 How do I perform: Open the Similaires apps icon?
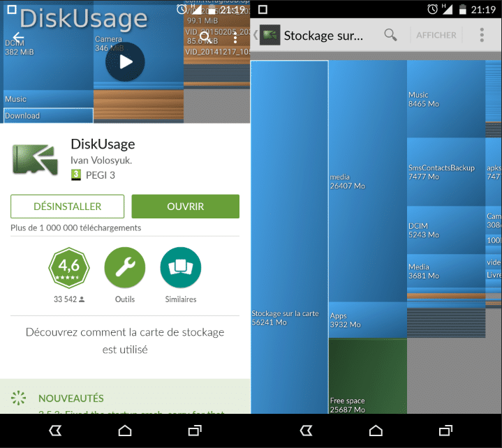click(181, 268)
